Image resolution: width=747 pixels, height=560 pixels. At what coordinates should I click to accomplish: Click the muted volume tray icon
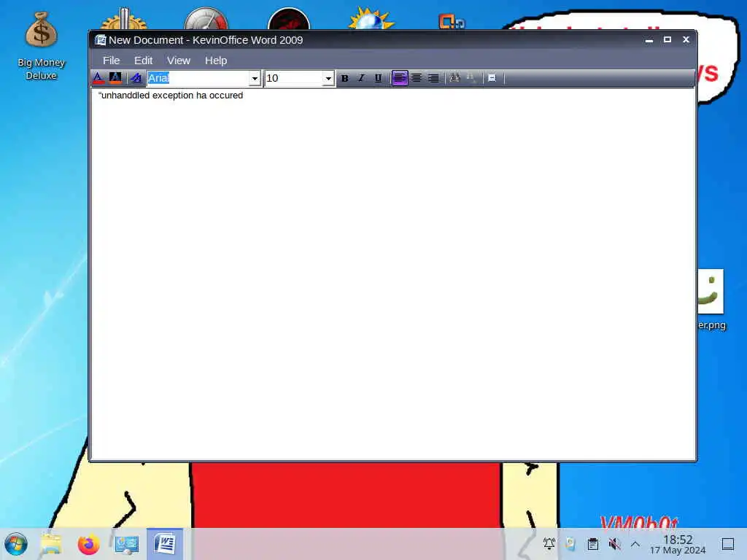click(614, 543)
